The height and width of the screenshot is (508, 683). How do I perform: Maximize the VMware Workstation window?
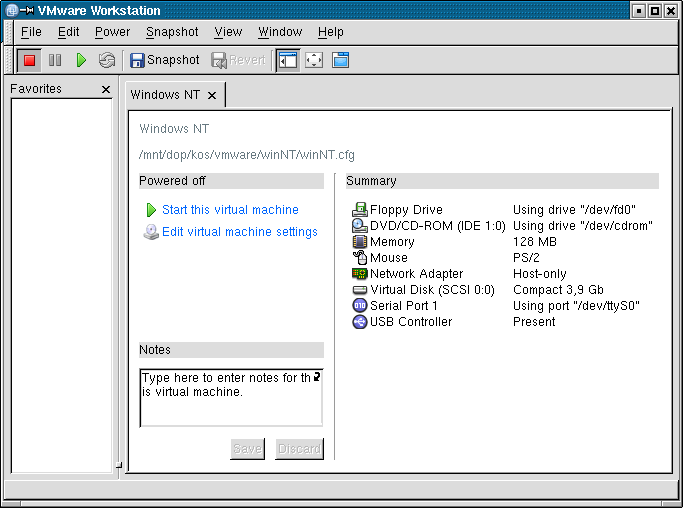655,10
